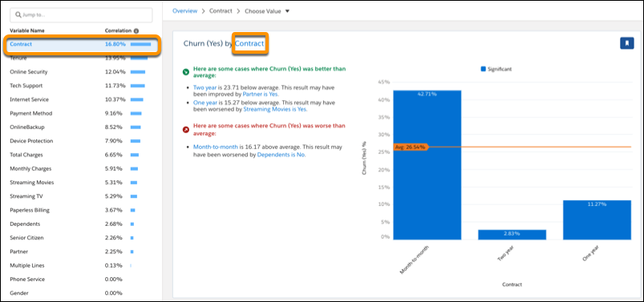
Task: Click the Churn (Yes) % axis title
Action: [364, 159]
